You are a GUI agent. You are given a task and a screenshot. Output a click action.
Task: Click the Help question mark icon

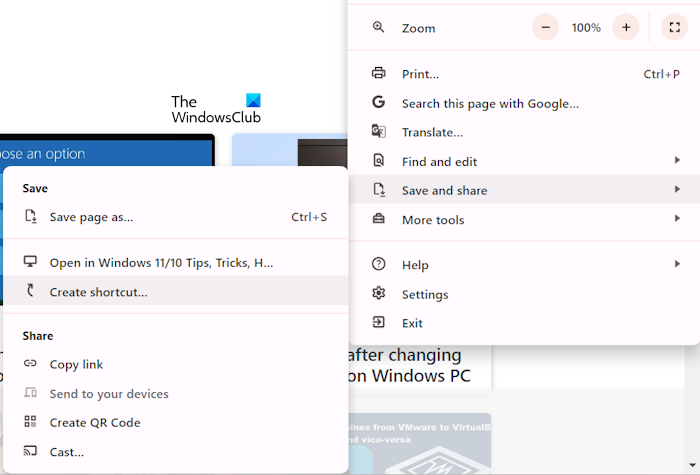click(x=379, y=265)
